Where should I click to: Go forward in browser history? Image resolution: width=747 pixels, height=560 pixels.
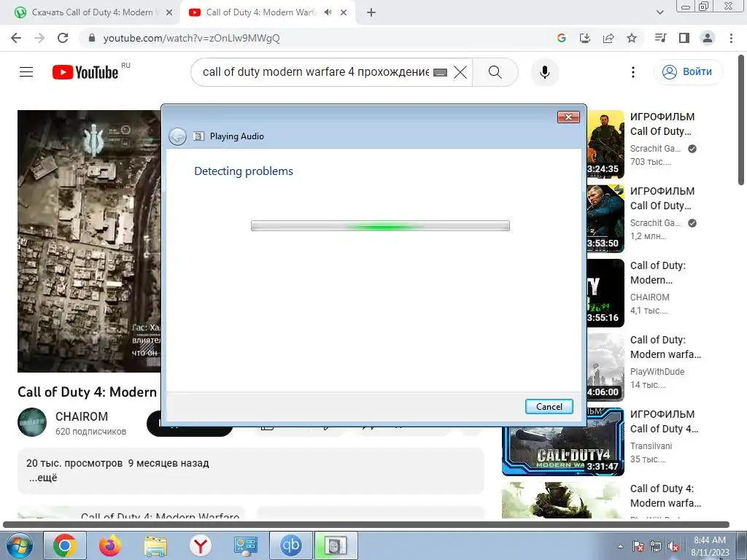(39, 38)
